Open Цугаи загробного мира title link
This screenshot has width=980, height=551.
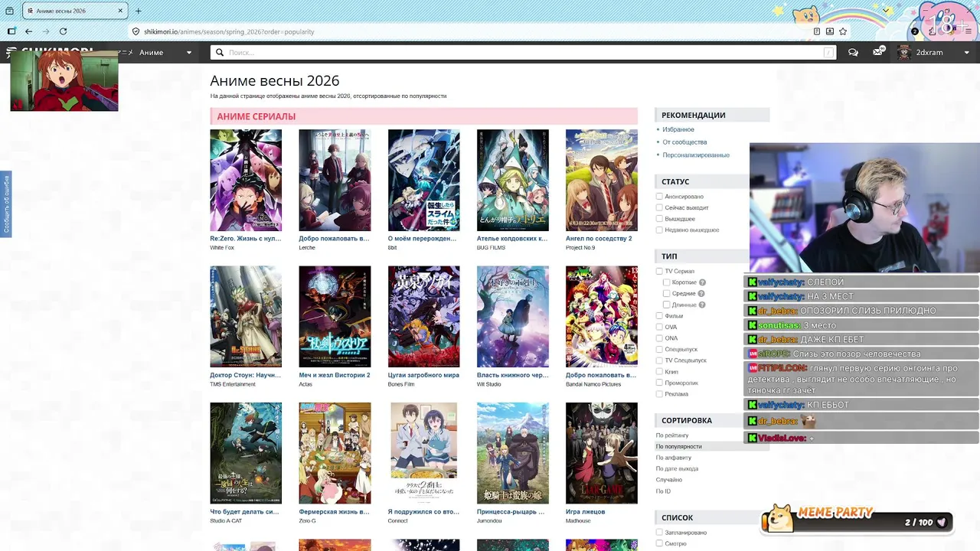(423, 375)
